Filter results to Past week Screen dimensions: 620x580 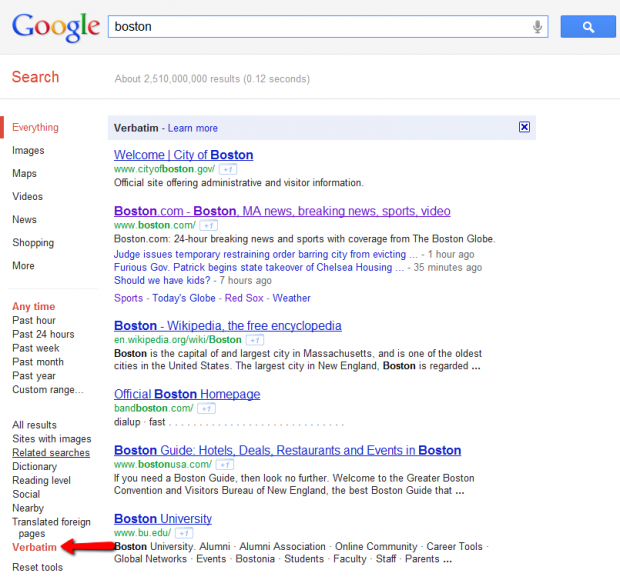pyautogui.click(x=36, y=348)
